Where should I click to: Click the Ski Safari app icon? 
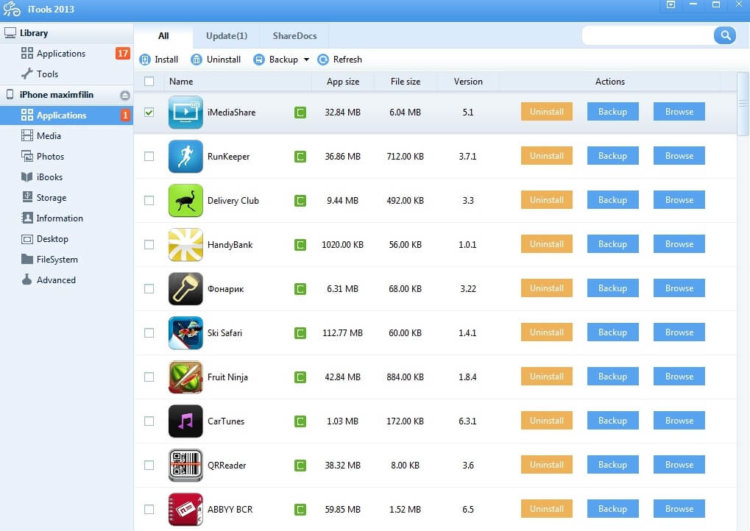tap(186, 332)
